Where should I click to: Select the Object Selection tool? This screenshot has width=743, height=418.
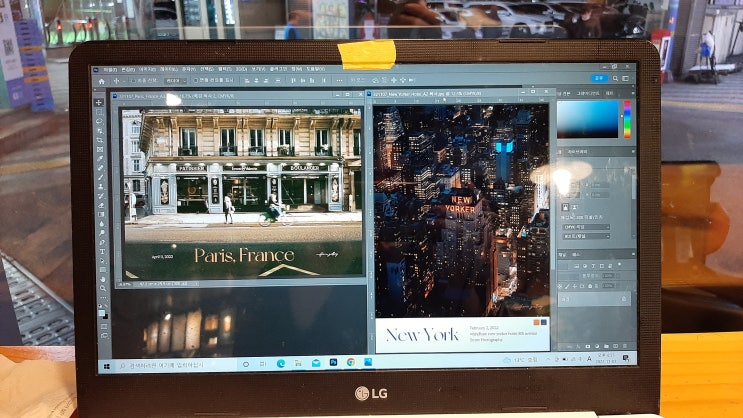(x=100, y=131)
